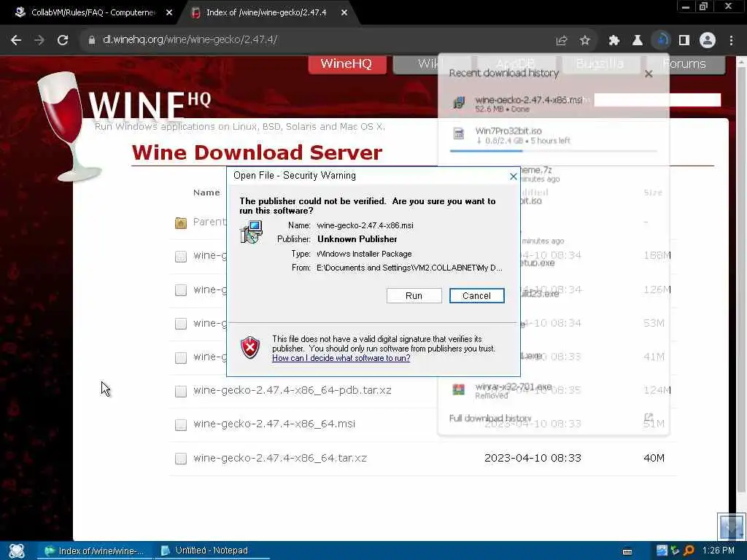Click the keyboard icon in the taskbar
Screen dimensions: 747x560
coord(627,551)
